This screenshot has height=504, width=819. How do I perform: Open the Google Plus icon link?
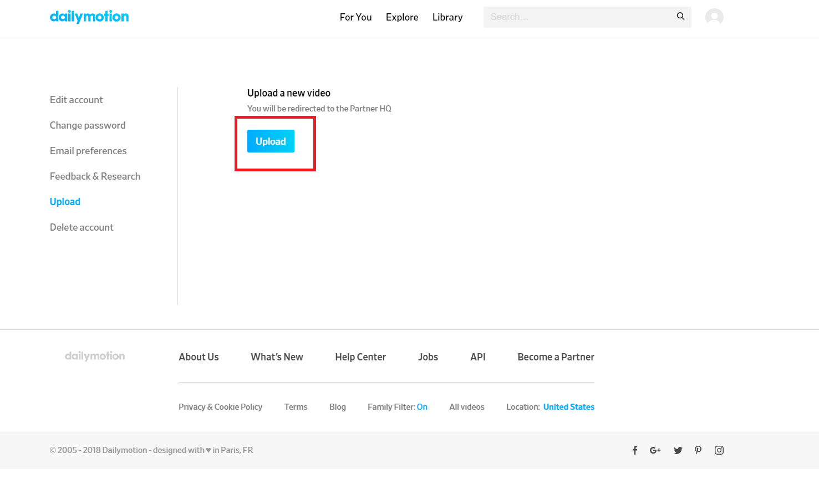coord(655,450)
